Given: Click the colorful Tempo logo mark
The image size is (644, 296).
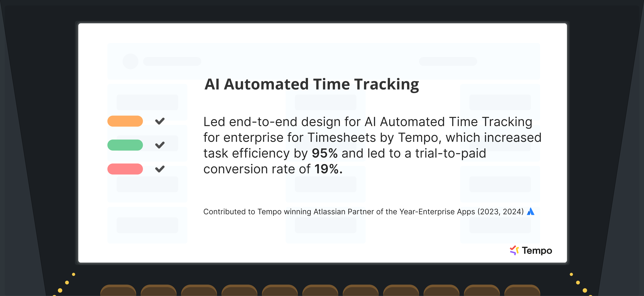Looking at the screenshot, I should (x=514, y=250).
